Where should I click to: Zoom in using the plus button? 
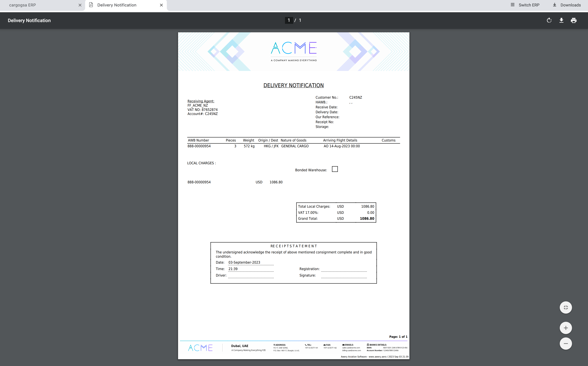coord(566,328)
